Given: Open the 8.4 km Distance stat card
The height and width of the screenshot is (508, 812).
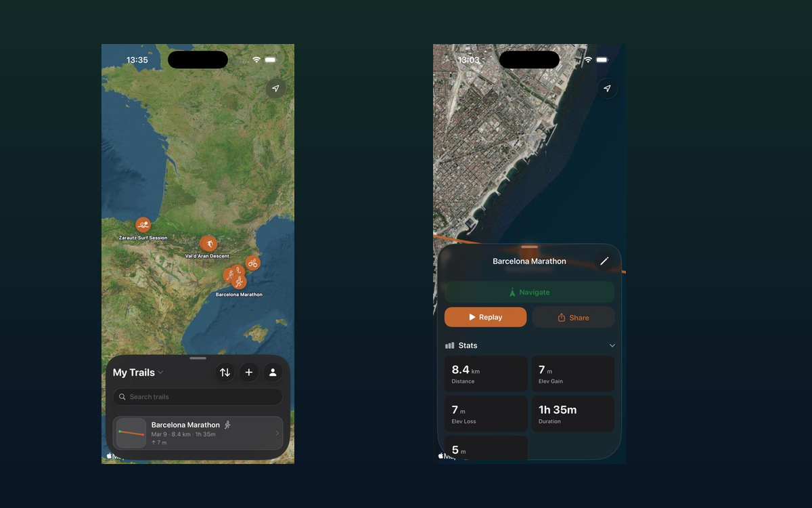Looking at the screenshot, I should (485, 374).
